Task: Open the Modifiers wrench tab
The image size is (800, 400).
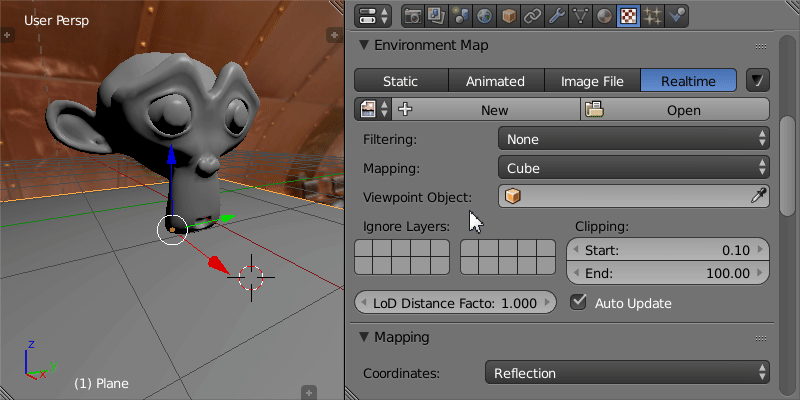Action: pos(557,16)
